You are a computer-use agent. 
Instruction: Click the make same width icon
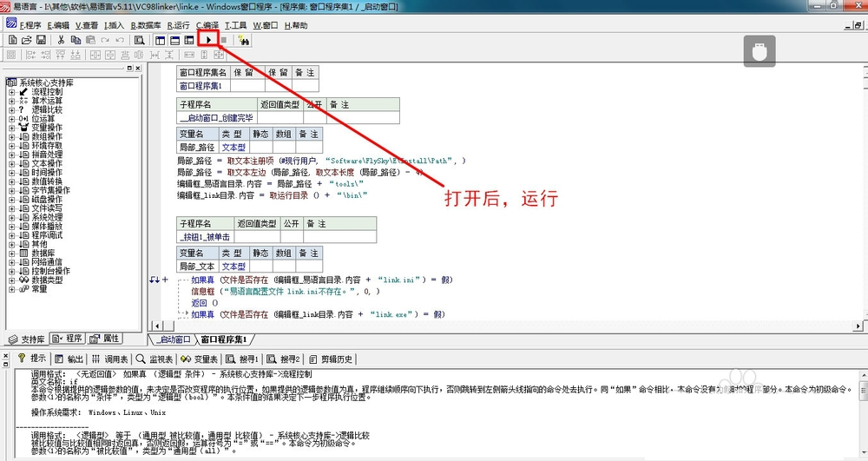coord(189,55)
